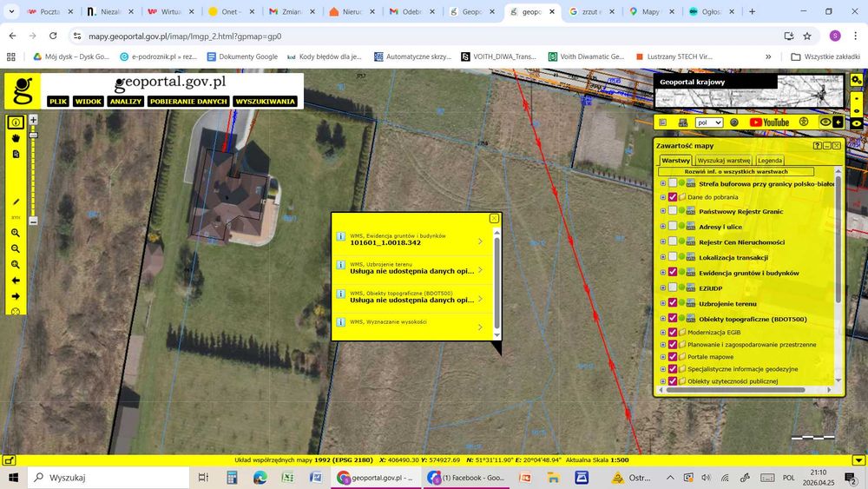Expand the Państwowy Rejestr Granic tree node

pos(662,211)
